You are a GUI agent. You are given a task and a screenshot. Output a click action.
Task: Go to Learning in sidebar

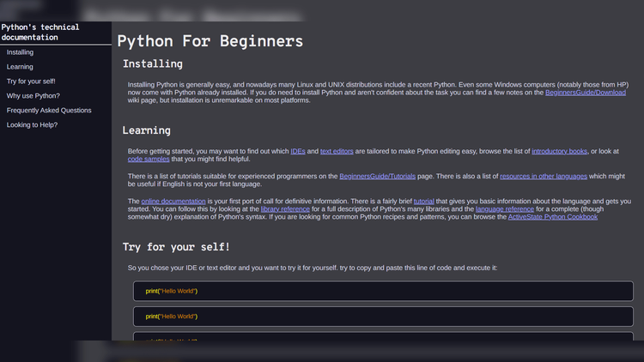(x=20, y=67)
